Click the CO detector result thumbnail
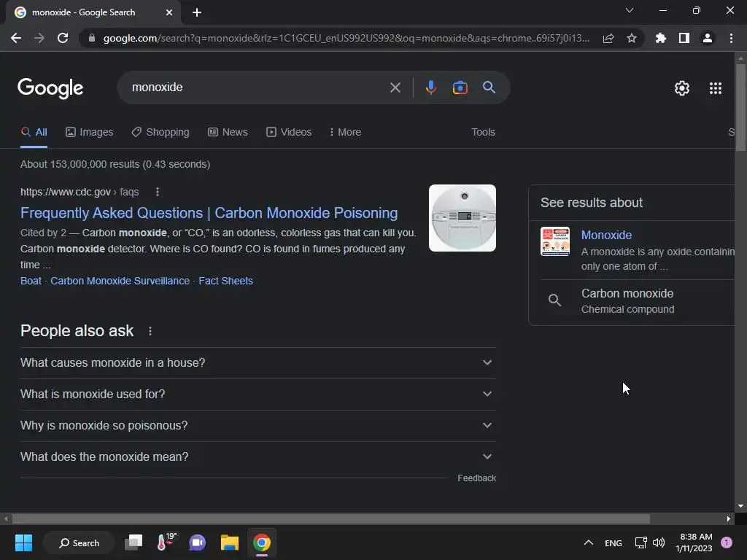 pyautogui.click(x=462, y=217)
